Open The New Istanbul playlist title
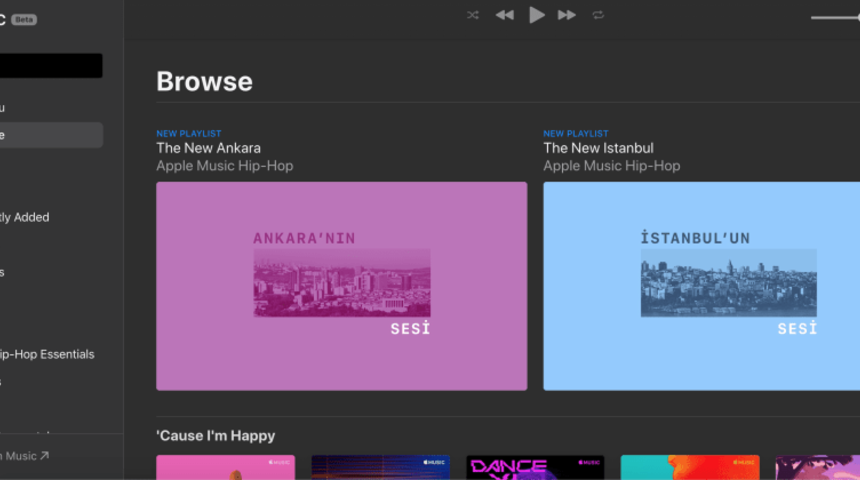The height and width of the screenshot is (480, 860). 598,148
